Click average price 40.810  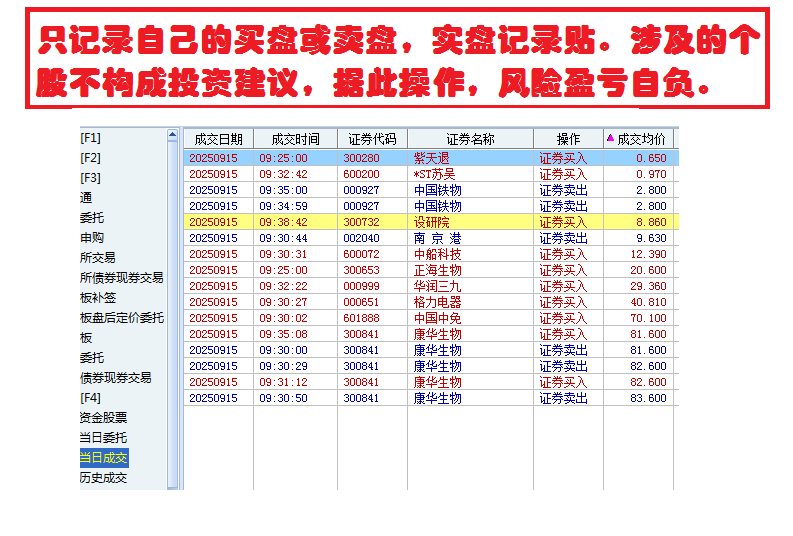tap(649, 302)
